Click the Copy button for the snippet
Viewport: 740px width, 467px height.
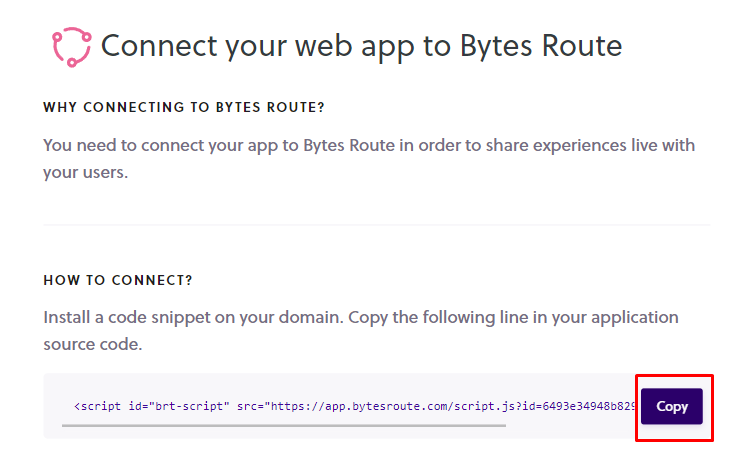(671, 406)
